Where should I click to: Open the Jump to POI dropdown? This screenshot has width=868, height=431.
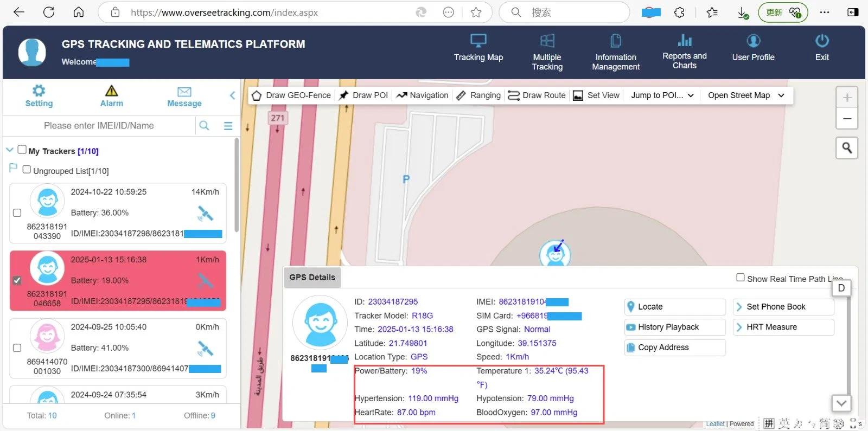(662, 95)
